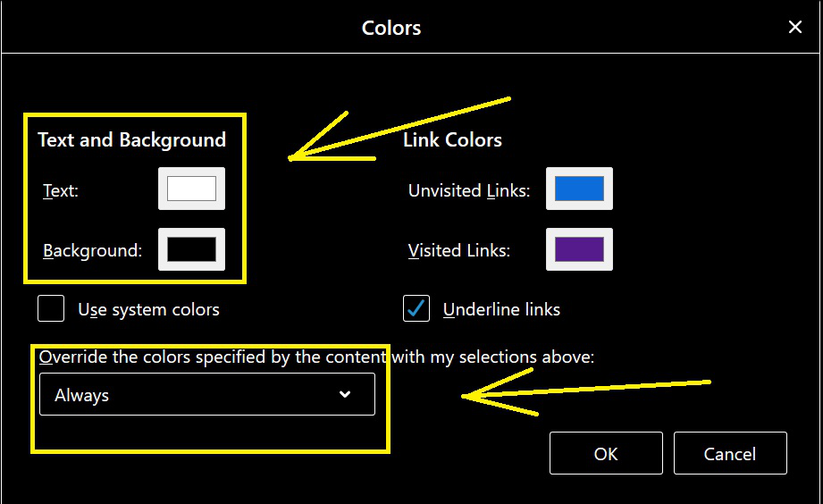Screen dimensions: 823x504
Task: Enable the Use system colors checkbox
Action: 51,309
